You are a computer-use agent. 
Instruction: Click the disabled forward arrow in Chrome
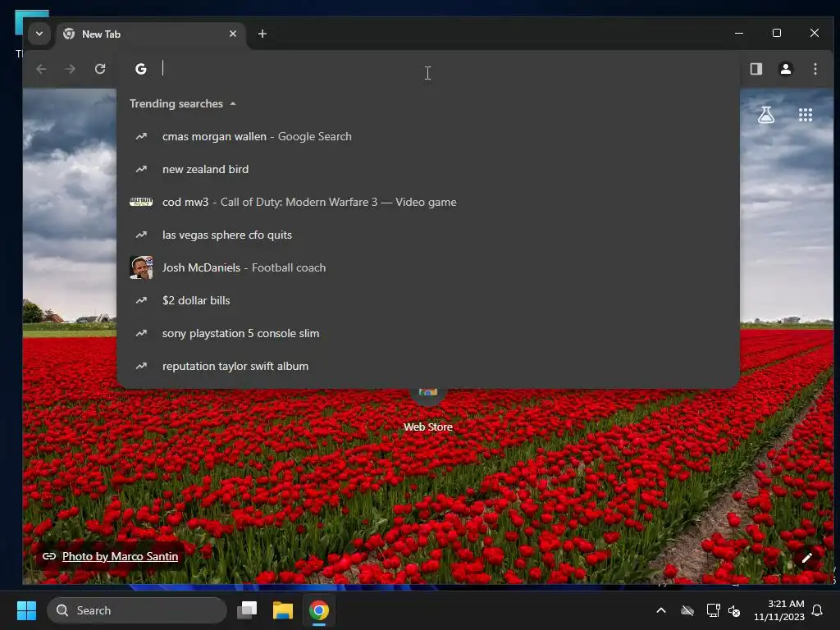tap(71, 69)
